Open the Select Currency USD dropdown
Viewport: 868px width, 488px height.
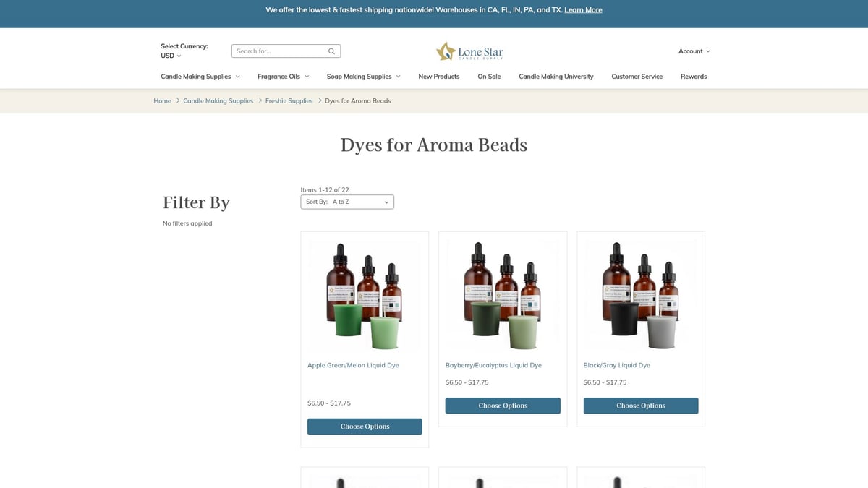pos(171,56)
